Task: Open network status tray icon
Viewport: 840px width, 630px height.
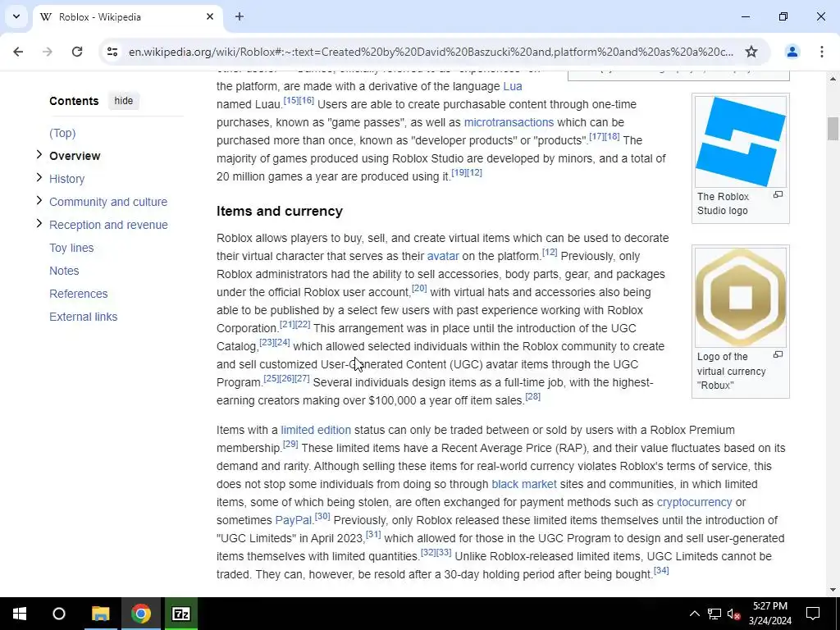Action: [714, 614]
